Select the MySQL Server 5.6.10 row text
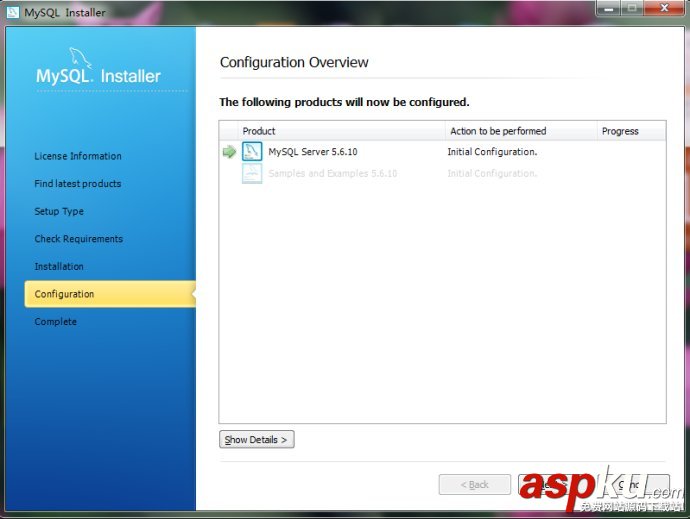Image resolution: width=690 pixels, height=519 pixels. pyautogui.click(x=312, y=152)
